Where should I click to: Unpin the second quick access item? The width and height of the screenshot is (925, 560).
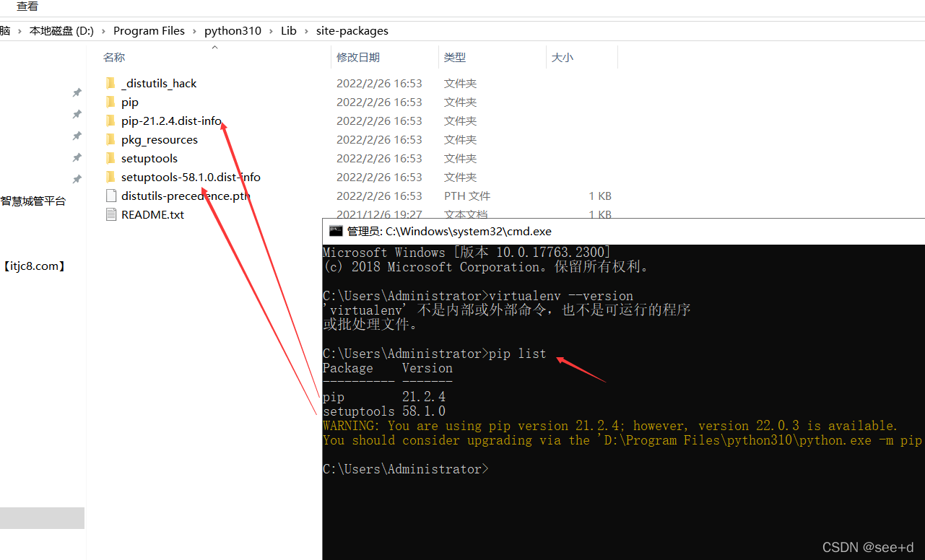pos(77,114)
